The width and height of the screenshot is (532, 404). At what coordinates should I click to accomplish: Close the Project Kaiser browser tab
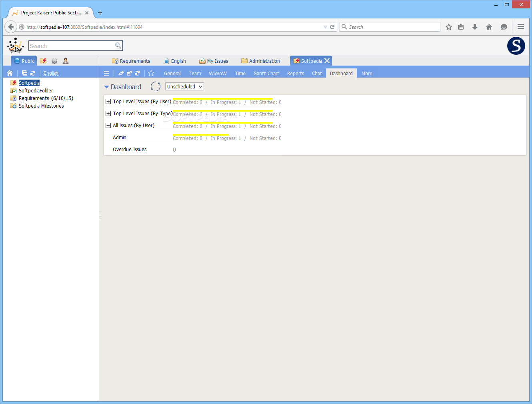pyautogui.click(x=87, y=13)
